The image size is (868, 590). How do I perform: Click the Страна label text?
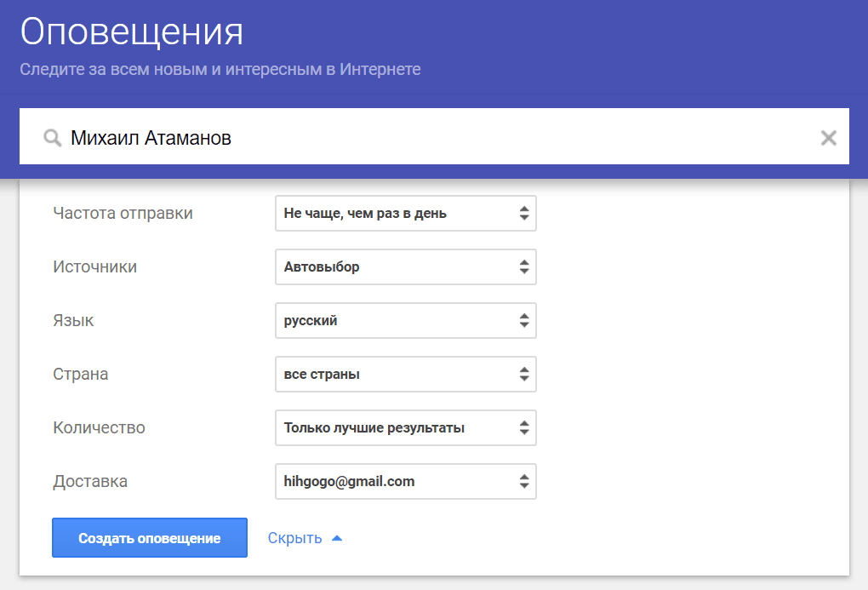click(x=80, y=375)
